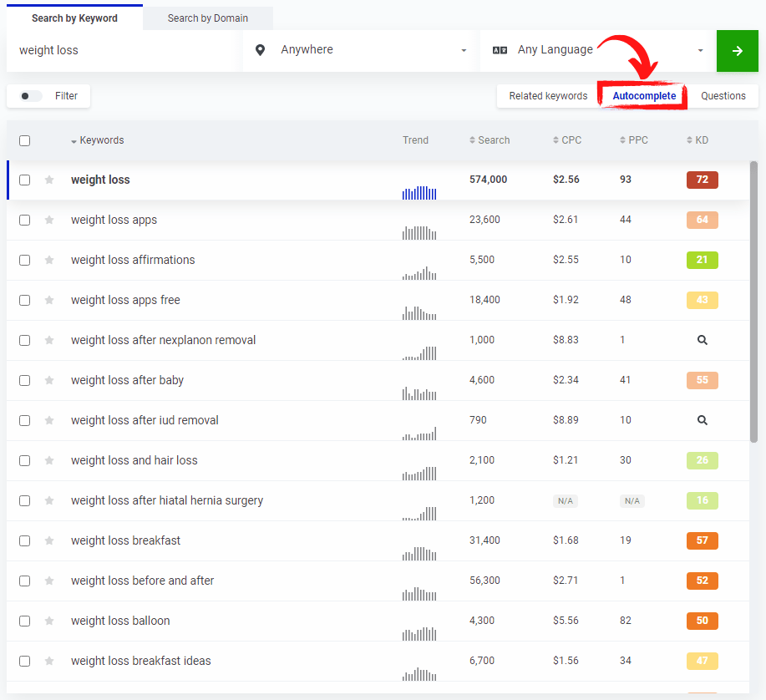Screen dimensions: 766x700
Task: Click the 'weight loss before and after' keyword
Action: point(142,581)
